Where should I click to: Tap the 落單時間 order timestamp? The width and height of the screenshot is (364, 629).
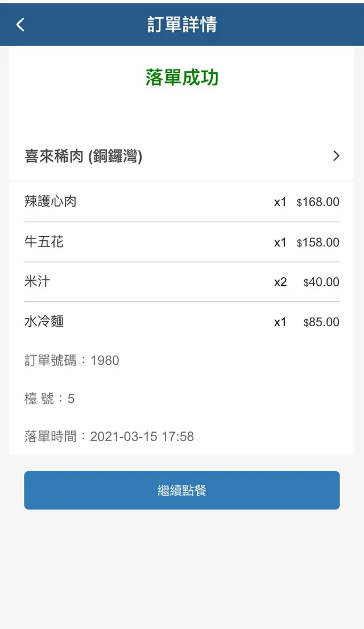pyautogui.click(x=109, y=437)
